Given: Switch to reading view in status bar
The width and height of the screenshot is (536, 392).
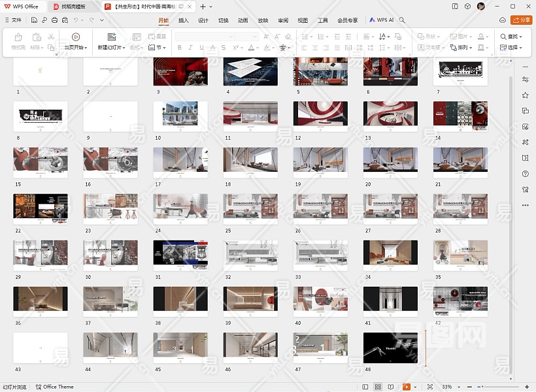Looking at the screenshot, I should point(391,387).
